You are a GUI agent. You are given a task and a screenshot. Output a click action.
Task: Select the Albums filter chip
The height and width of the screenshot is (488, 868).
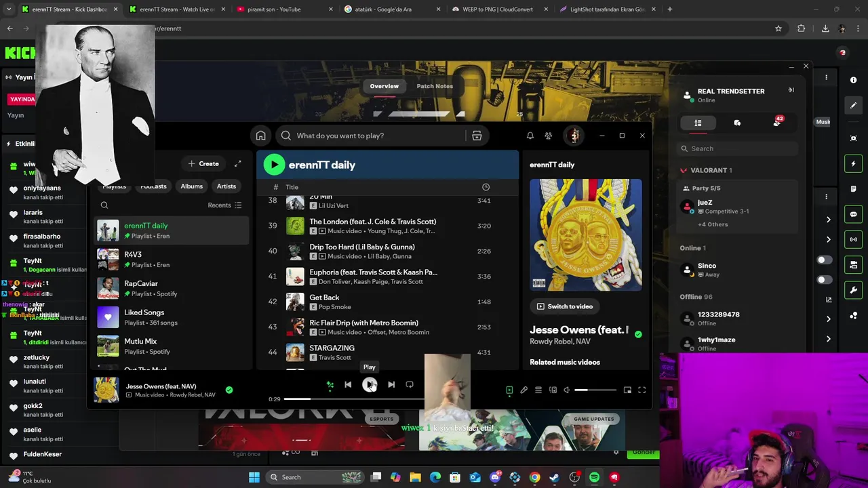[x=191, y=186]
